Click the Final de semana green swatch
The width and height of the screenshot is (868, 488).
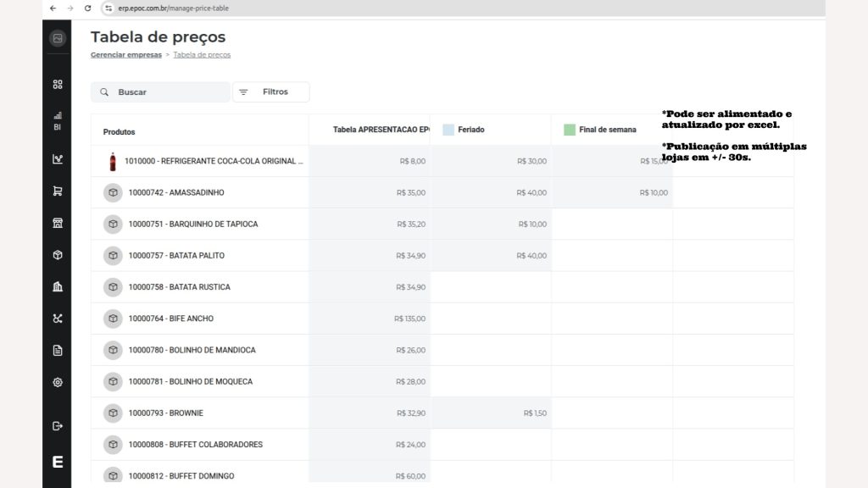click(570, 130)
